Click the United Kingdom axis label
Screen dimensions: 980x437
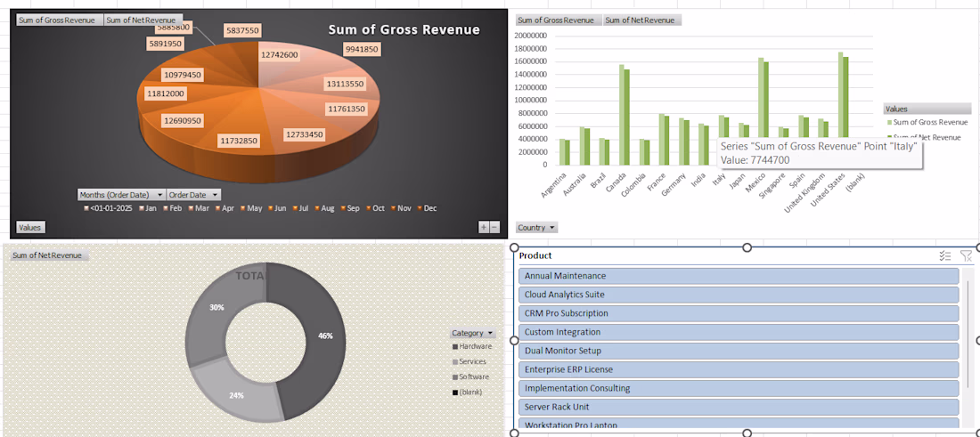click(x=805, y=191)
